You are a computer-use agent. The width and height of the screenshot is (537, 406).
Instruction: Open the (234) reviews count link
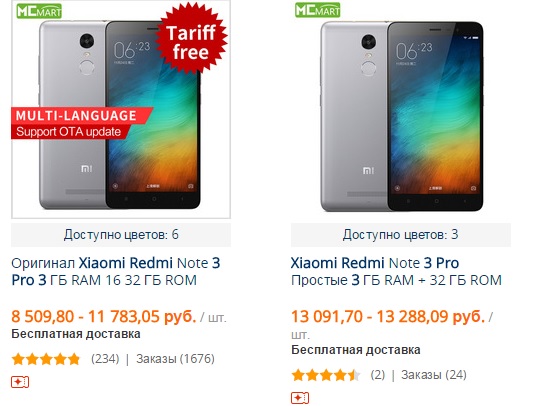(x=105, y=359)
